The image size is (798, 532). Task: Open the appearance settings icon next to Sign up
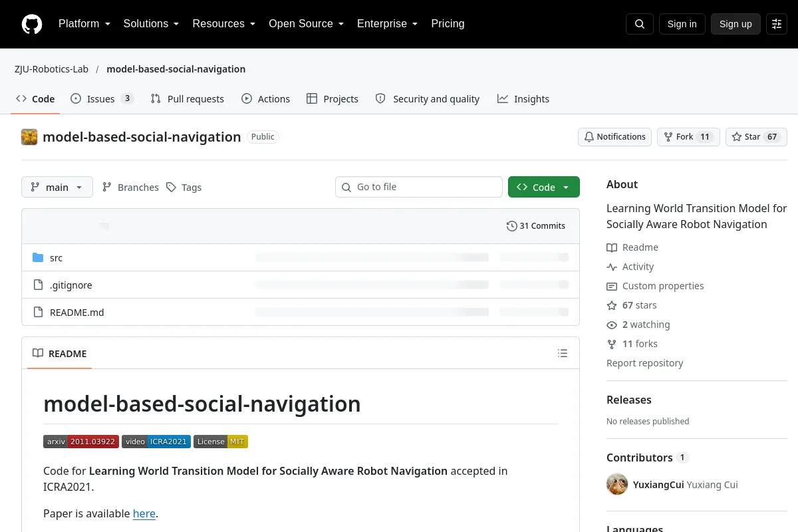click(x=777, y=24)
